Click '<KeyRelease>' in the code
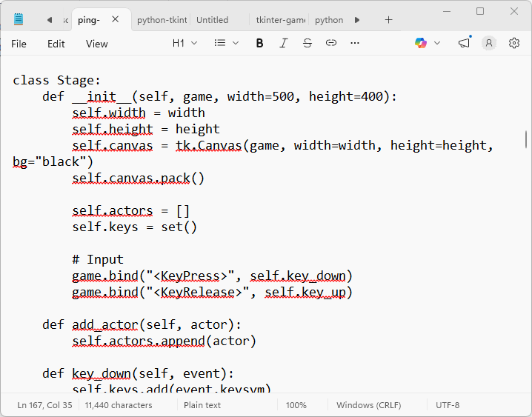The image size is (532, 417). click(x=198, y=292)
